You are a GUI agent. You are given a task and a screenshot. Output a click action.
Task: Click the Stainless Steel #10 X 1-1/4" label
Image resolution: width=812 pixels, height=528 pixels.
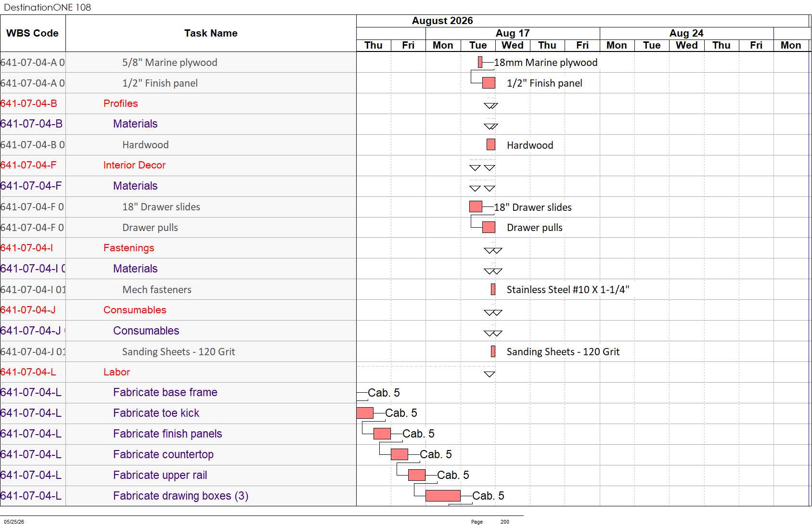(x=568, y=290)
